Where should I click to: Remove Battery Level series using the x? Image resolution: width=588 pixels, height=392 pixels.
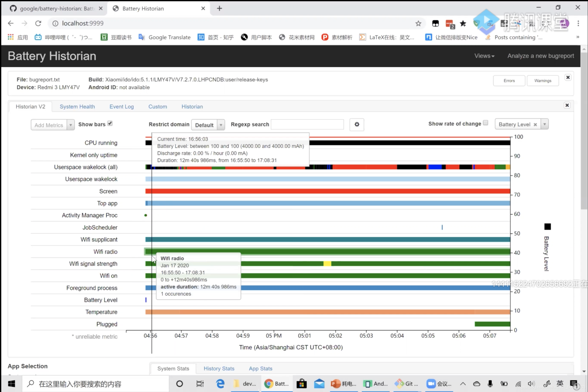click(x=535, y=125)
